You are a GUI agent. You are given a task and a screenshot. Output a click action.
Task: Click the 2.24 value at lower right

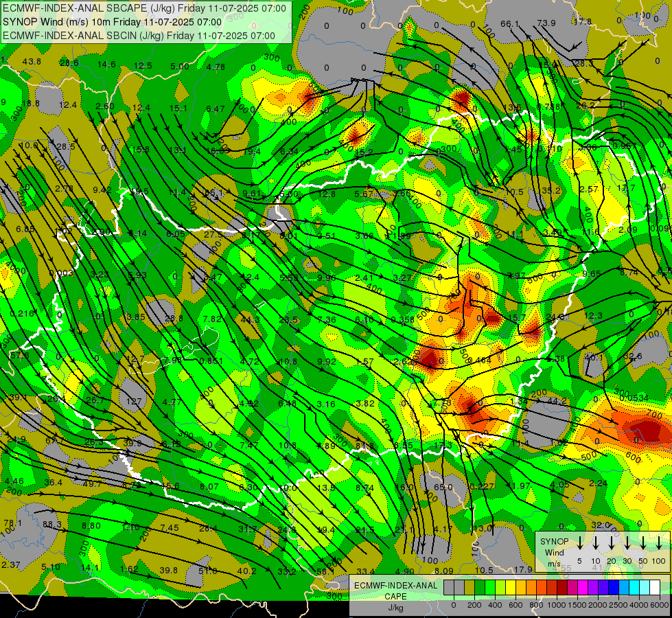tap(599, 483)
